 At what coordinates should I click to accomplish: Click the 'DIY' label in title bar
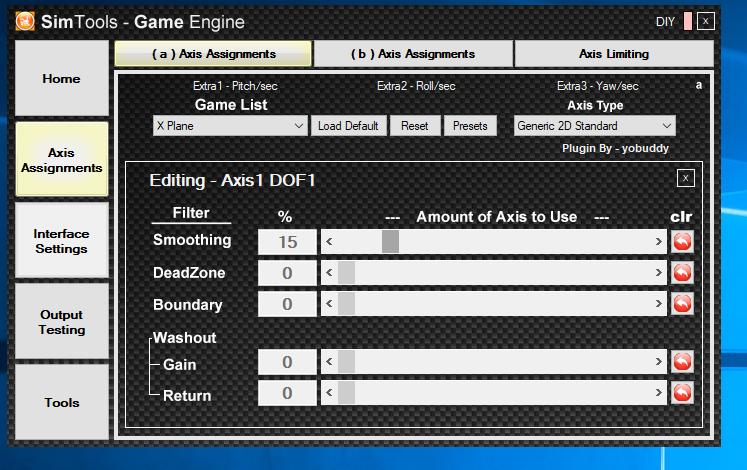click(x=665, y=22)
